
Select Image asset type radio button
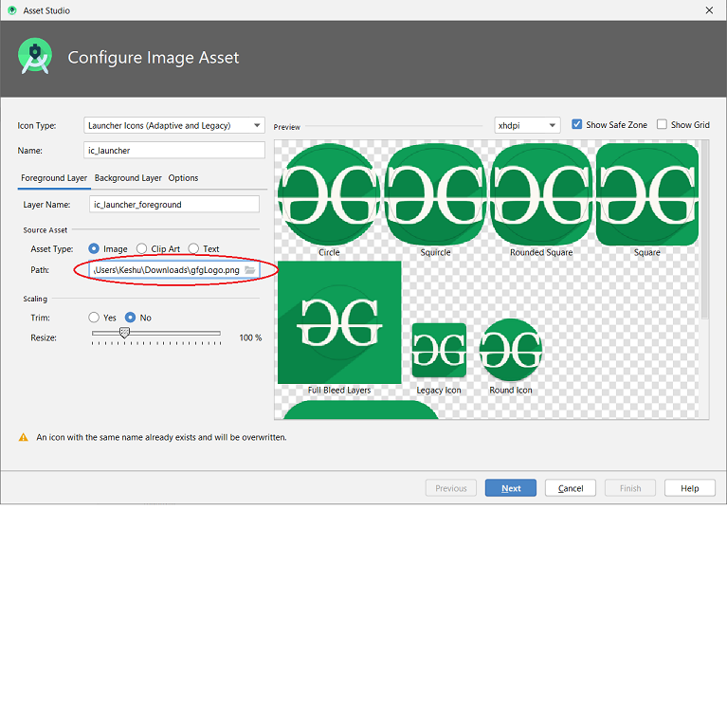pyautogui.click(x=94, y=249)
